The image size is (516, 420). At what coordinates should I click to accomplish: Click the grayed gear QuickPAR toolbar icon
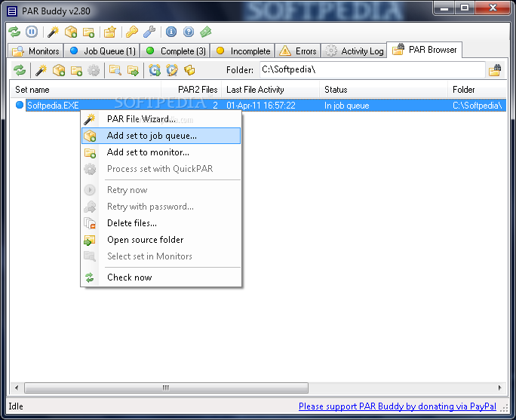click(94, 70)
